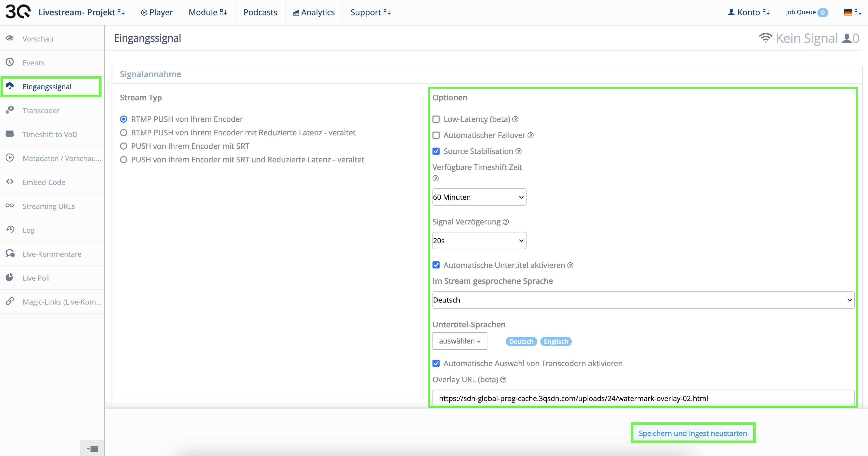Disable the Source Stabilisation checkbox
The height and width of the screenshot is (456, 868).
click(436, 151)
